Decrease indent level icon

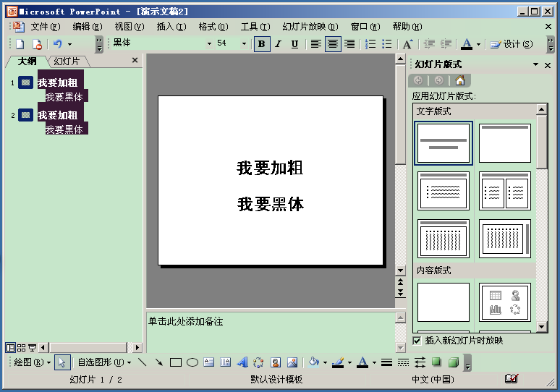click(x=429, y=44)
